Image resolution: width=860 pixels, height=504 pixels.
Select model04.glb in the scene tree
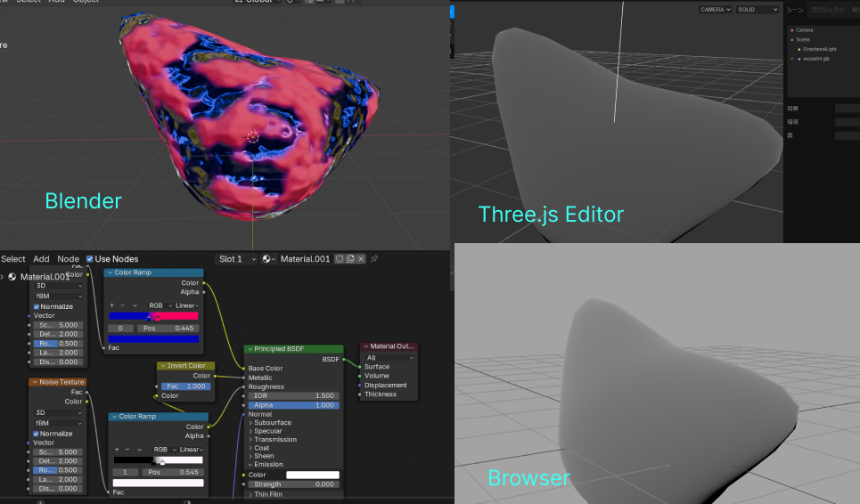(x=816, y=59)
